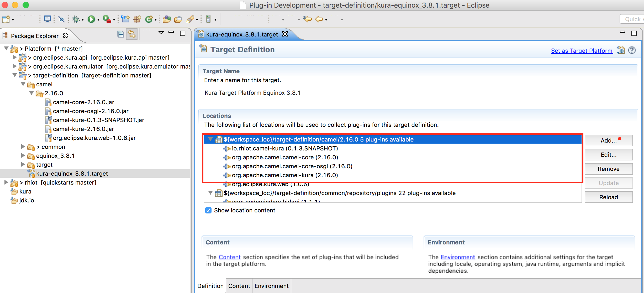
Task: Select camel-kura-0.1.3-SNAPSHOT.jar in explorer
Action: point(98,120)
